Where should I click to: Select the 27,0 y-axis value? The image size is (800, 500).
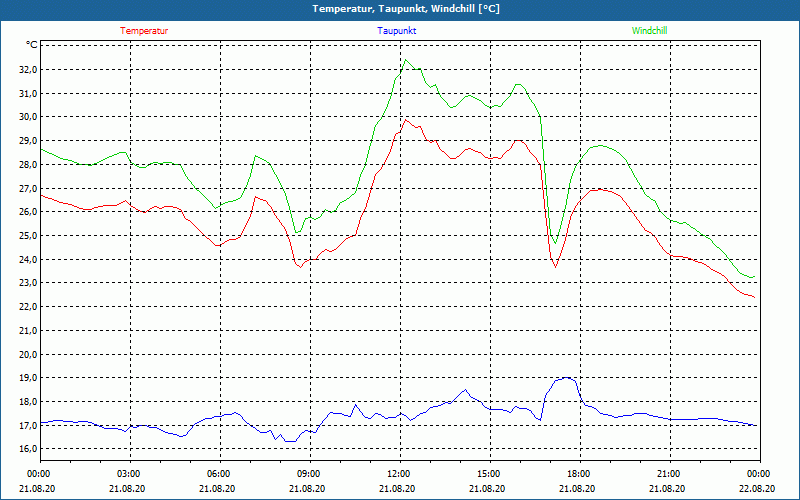tap(29, 188)
